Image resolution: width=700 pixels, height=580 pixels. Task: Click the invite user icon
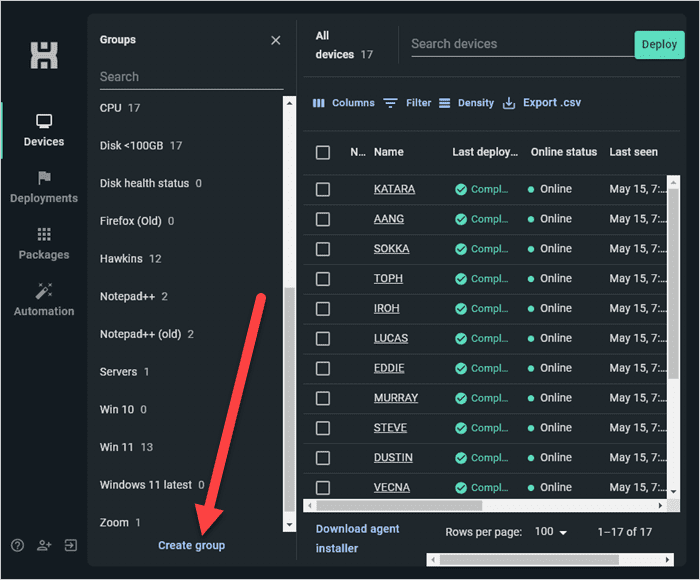point(44,545)
